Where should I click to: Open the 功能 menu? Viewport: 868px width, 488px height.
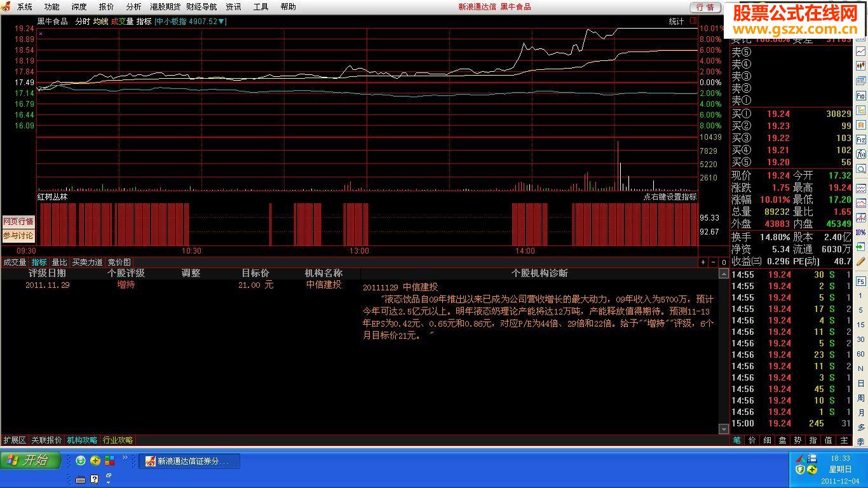tap(52, 7)
